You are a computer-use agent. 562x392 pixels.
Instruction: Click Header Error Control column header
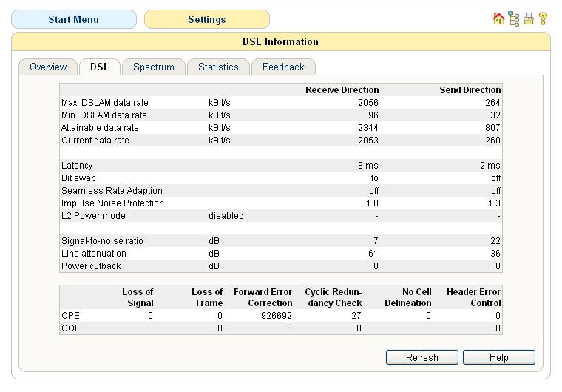click(473, 297)
